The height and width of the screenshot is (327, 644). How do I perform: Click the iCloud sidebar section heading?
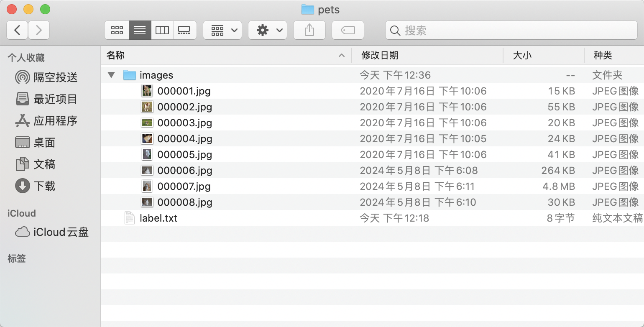tap(22, 213)
